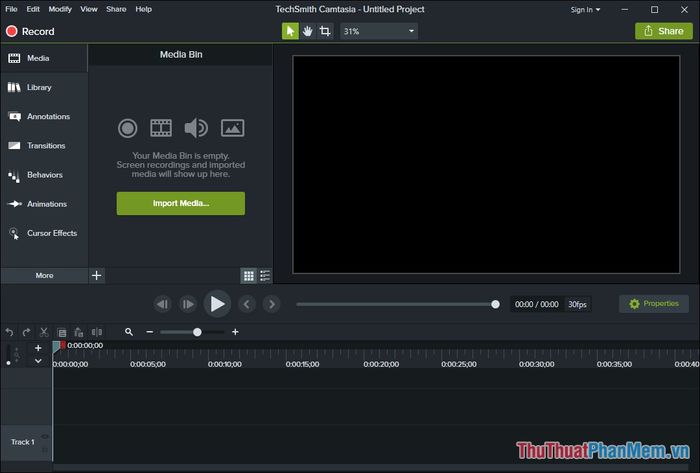Click the green Share button

coord(664,31)
